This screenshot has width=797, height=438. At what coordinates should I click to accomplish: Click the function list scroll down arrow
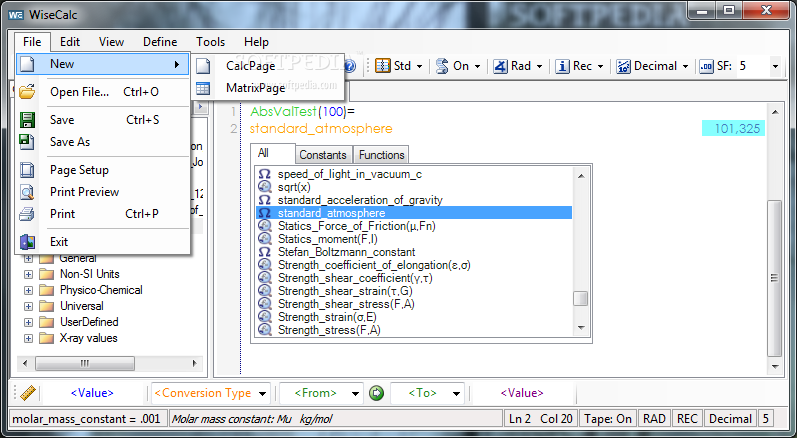coord(581,328)
